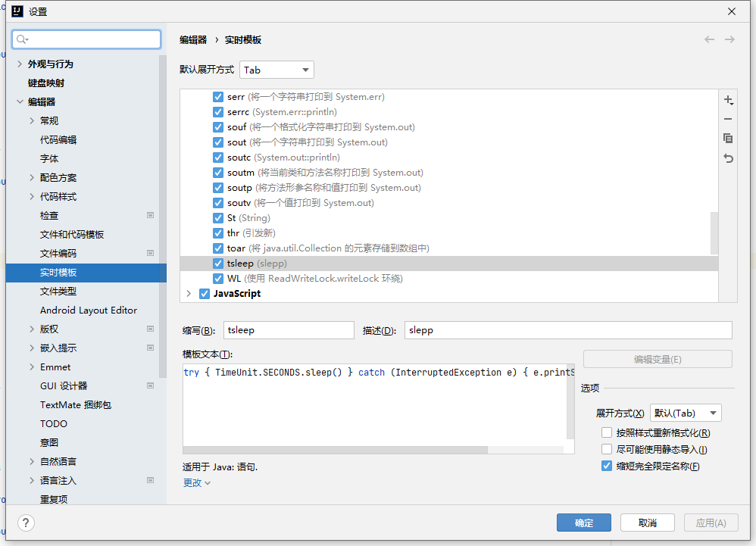Focus the settings search field
The width and height of the screenshot is (756, 546).
pos(86,39)
